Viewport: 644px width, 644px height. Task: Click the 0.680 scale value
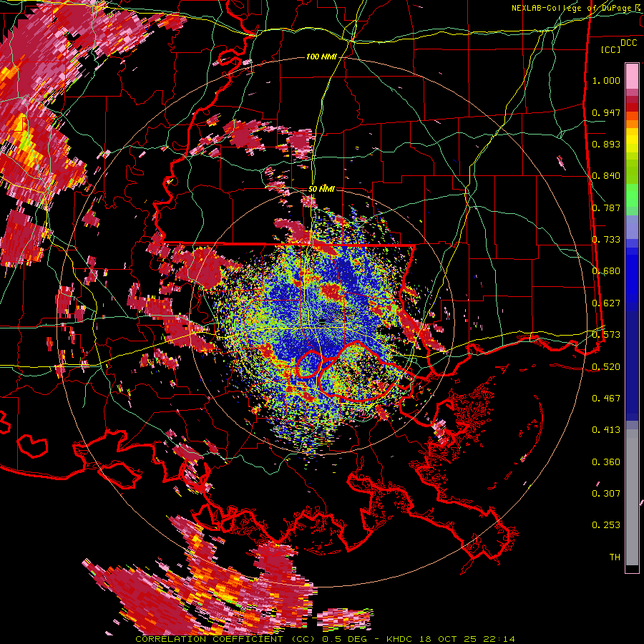[x=606, y=271]
